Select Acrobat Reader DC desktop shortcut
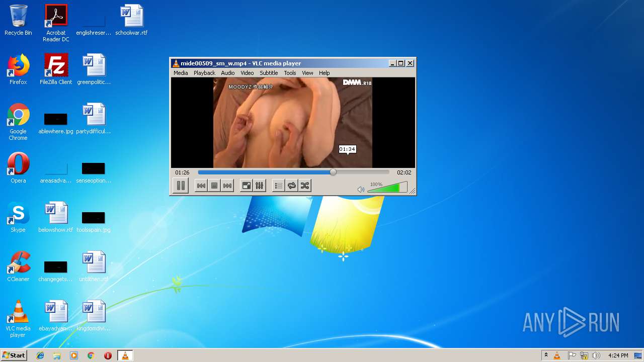The height and width of the screenshot is (362, 644). (56, 23)
